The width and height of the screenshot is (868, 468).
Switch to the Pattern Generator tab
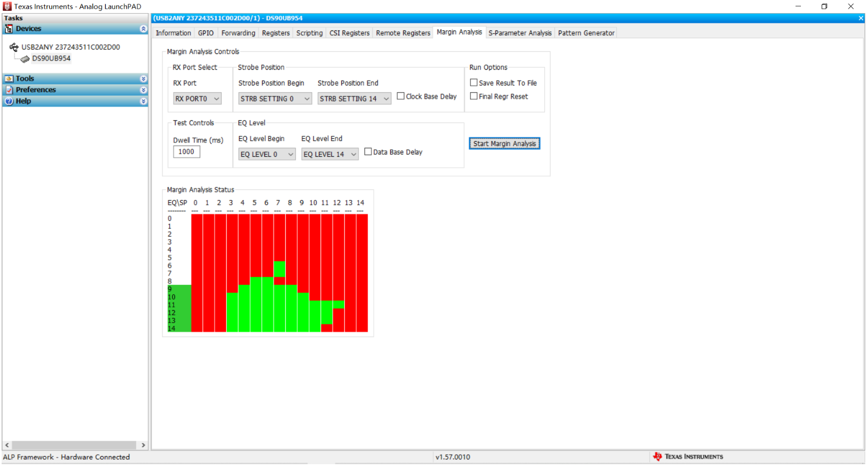[x=586, y=33]
